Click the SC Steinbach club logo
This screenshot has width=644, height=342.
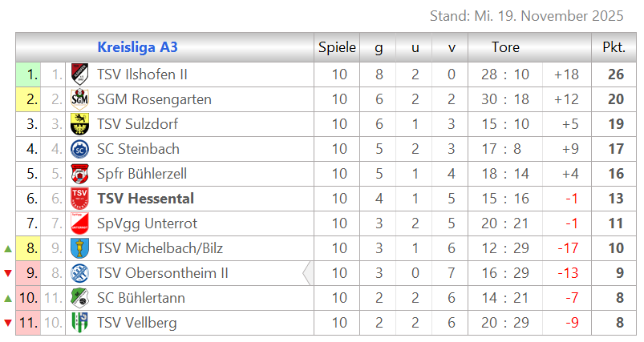pyautogui.click(x=79, y=149)
